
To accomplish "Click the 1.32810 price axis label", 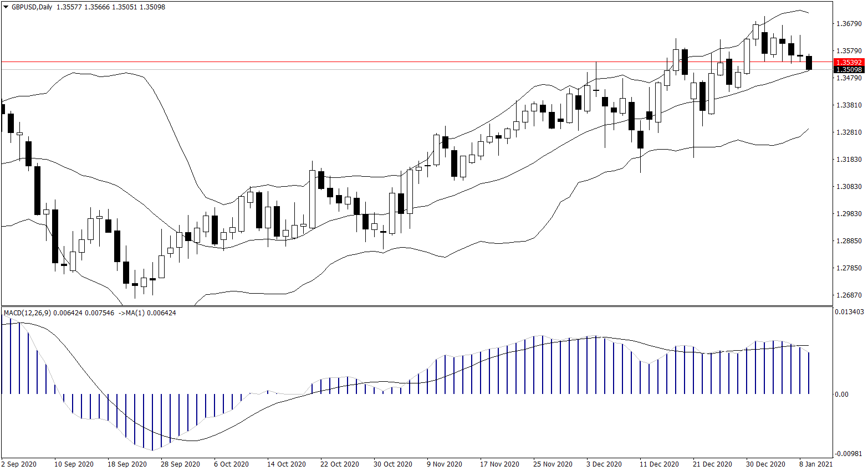I will click(849, 132).
